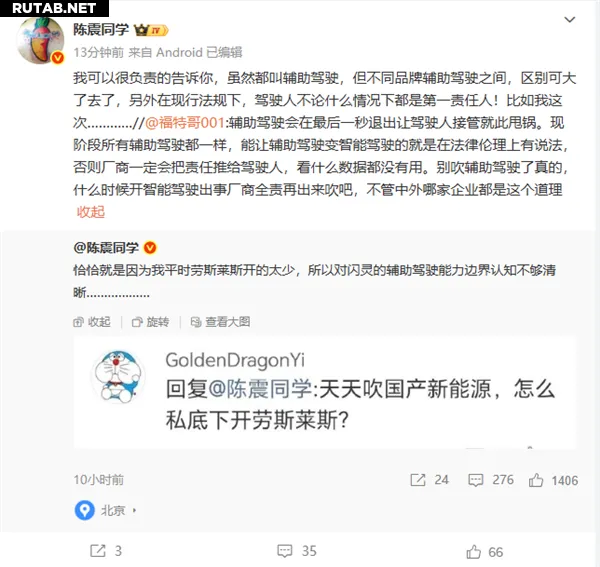
Task: Click the blue location pin icon
Action: (x=85, y=510)
